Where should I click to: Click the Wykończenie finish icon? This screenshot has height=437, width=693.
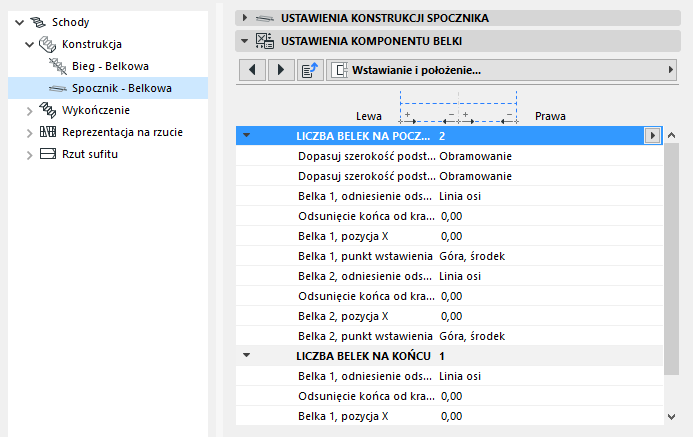tap(48, 110)
